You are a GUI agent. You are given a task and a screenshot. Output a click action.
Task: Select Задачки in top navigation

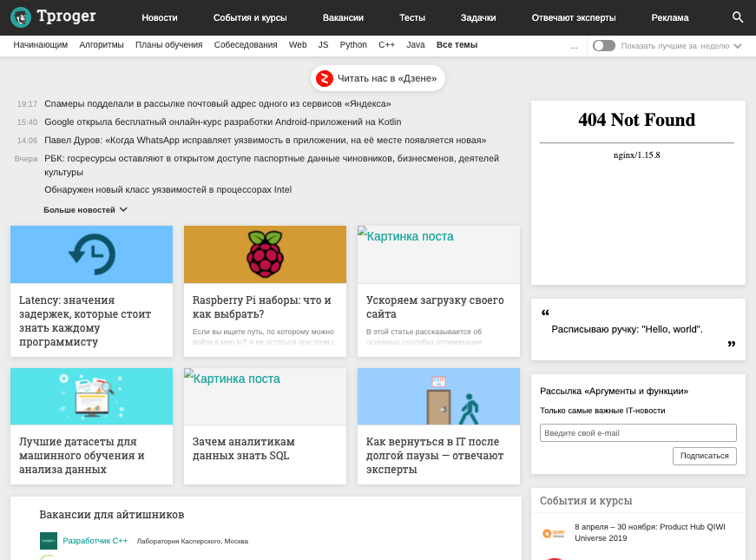click(477, 18)
